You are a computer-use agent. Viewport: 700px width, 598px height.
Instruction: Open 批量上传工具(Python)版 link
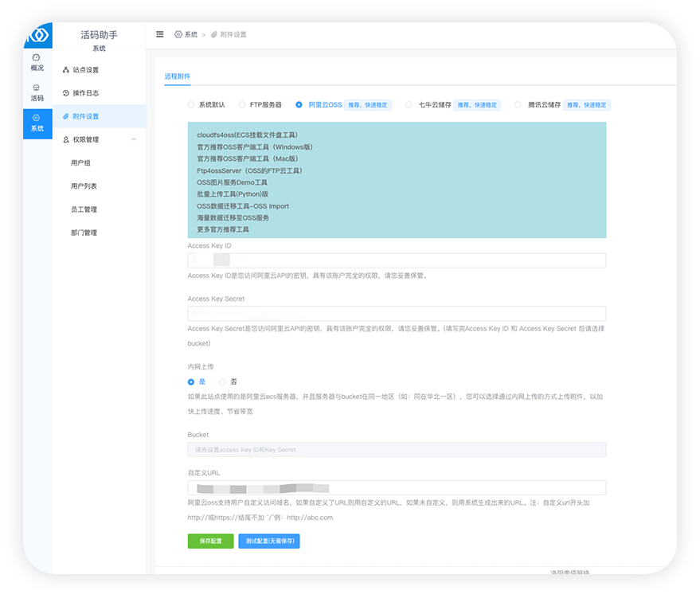point(233,193)
